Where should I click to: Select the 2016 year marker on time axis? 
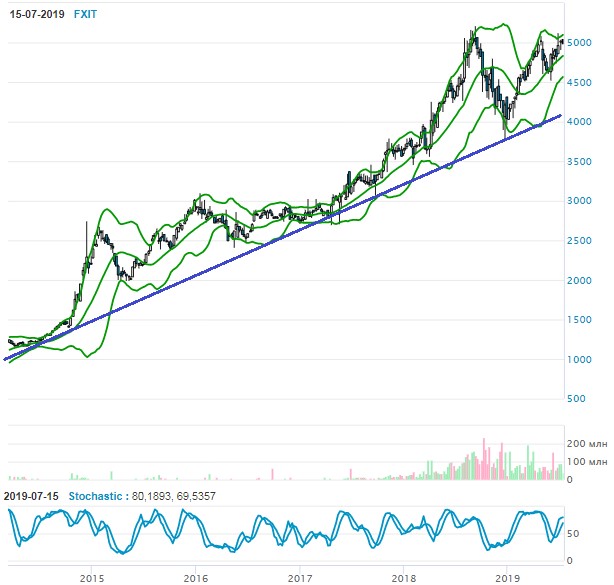pos(196,577)
